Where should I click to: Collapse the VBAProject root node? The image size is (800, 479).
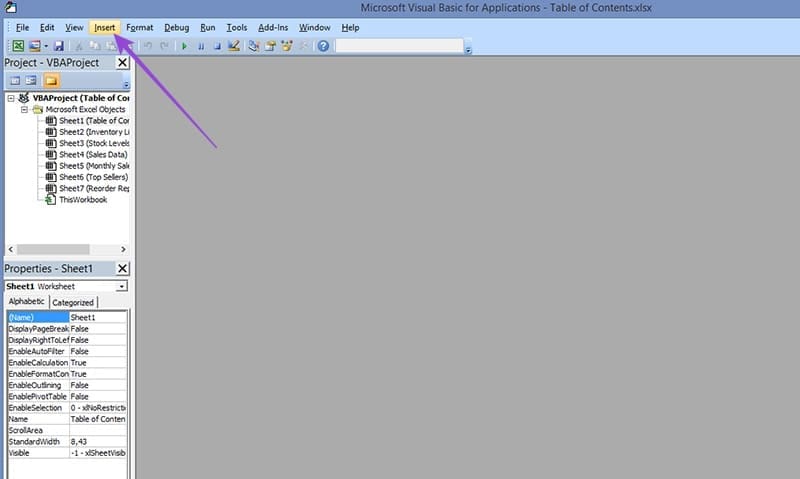(11, 98)
